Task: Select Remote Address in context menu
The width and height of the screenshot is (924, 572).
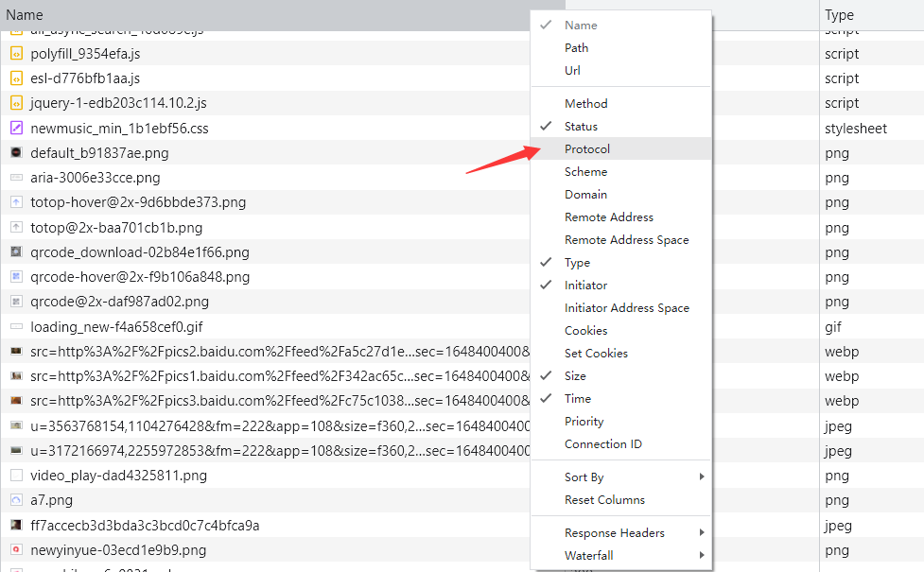Action: (608, 217)
